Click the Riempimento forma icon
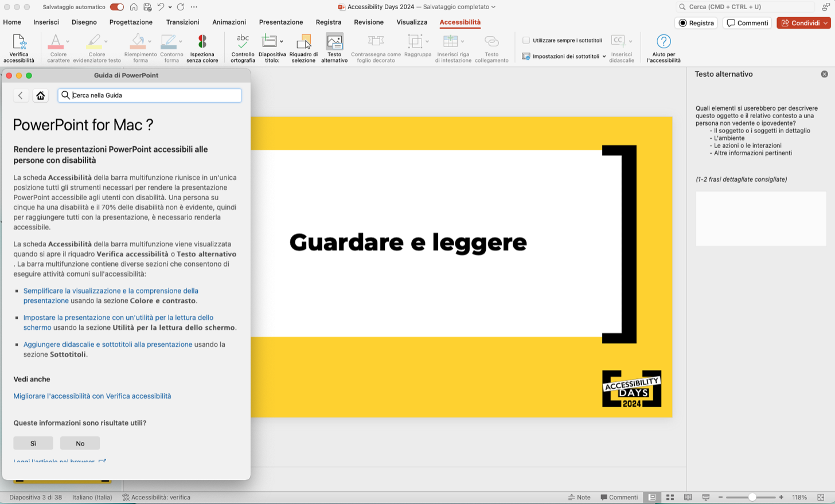Image resolution: width=835 pixels, height=504 pixels. (138, 42)
